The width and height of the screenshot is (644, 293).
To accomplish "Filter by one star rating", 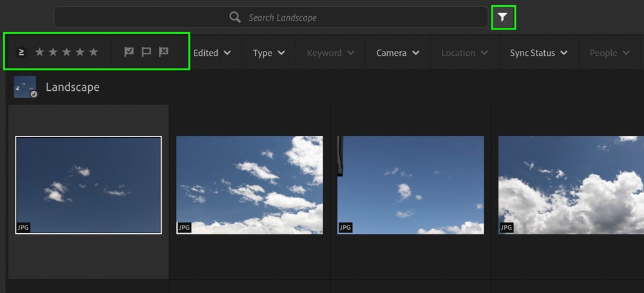I will [x=39, y=52].
